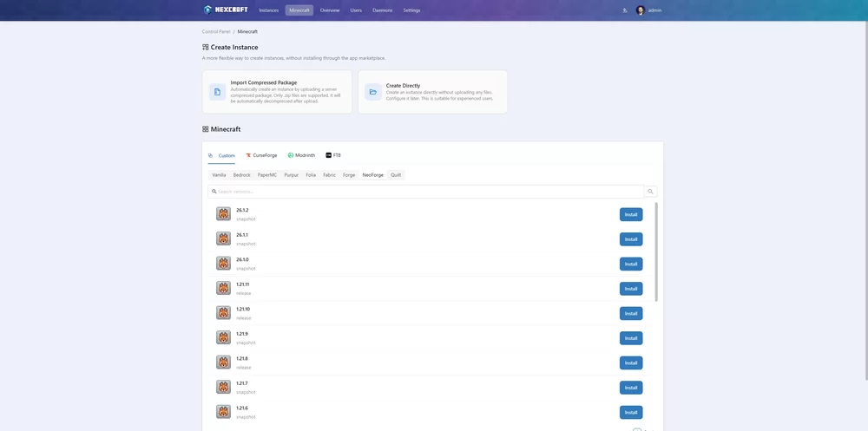Click version number text 1.21.11

tap(243, 284)
